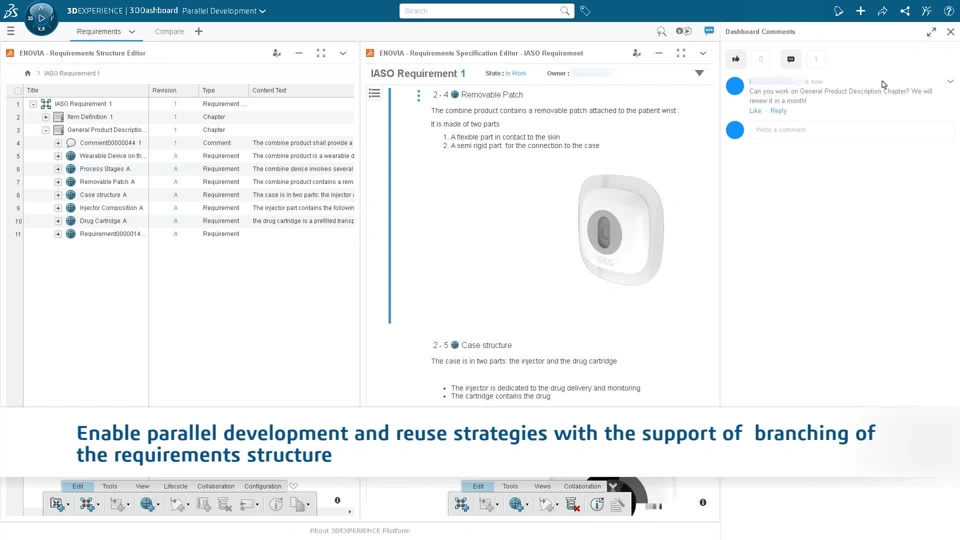Click IASO Requirement 1 breadcrumb

tap(72, 73)
